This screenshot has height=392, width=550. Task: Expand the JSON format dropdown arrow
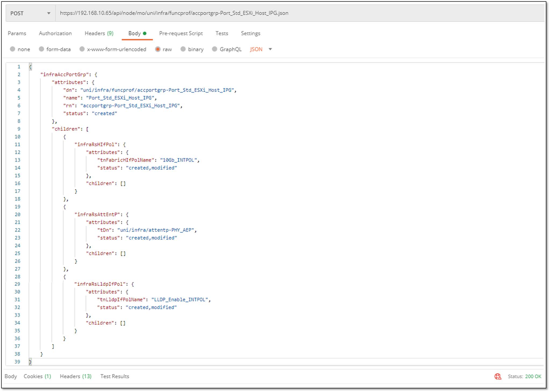pyautogui.click(x=270, y=49)
